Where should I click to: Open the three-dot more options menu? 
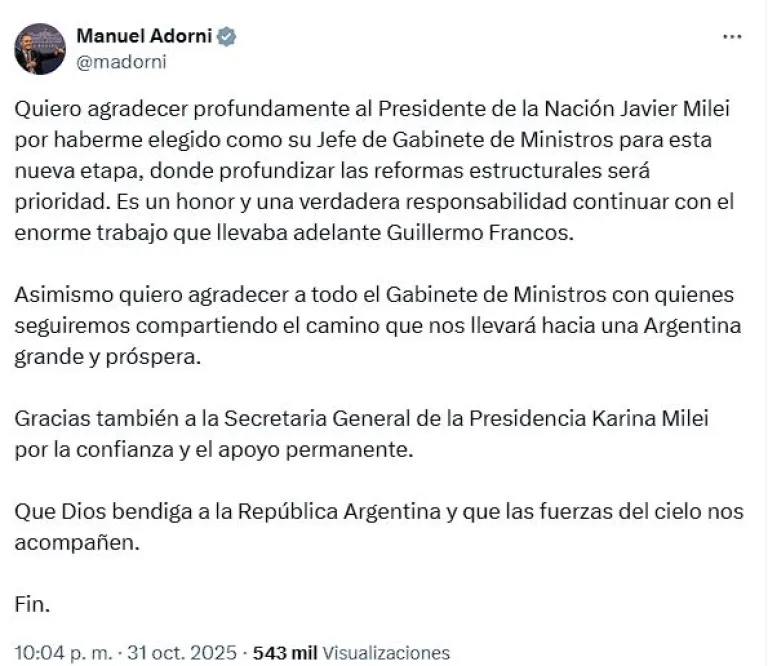[x=732, y=37]
